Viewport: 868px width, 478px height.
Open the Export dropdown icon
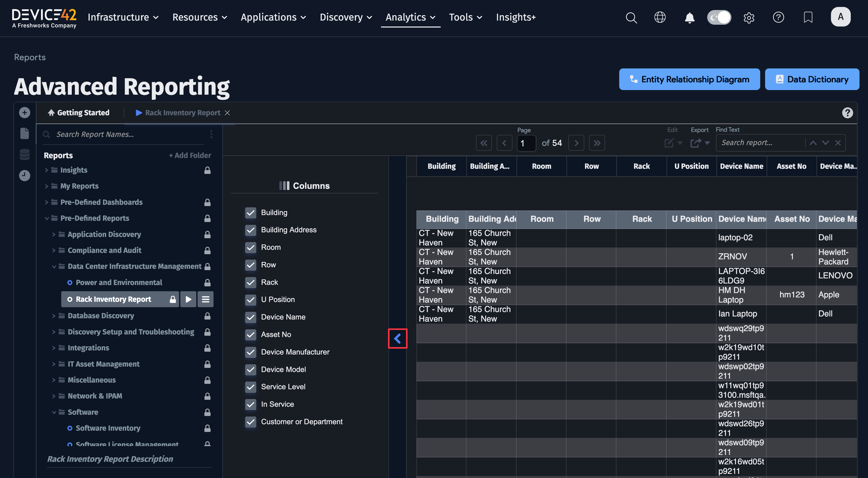point(700,143)
